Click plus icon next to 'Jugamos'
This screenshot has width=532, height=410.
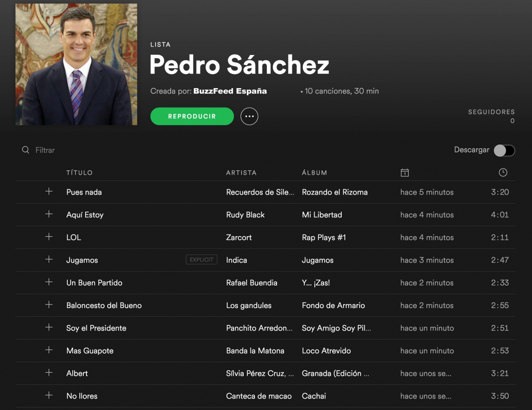[49, 259]
